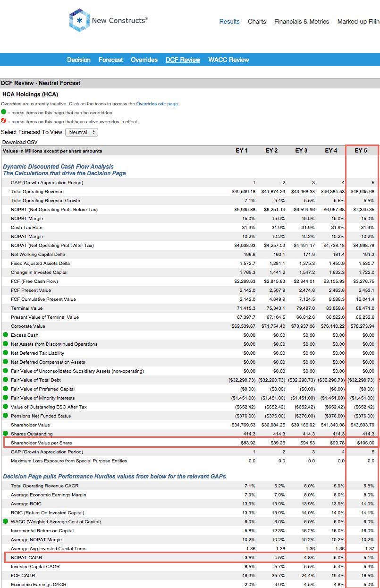The width and height of the screenshot is (380, 588).
Task: Click the EY 3 column header
Action: coord(301,151)
